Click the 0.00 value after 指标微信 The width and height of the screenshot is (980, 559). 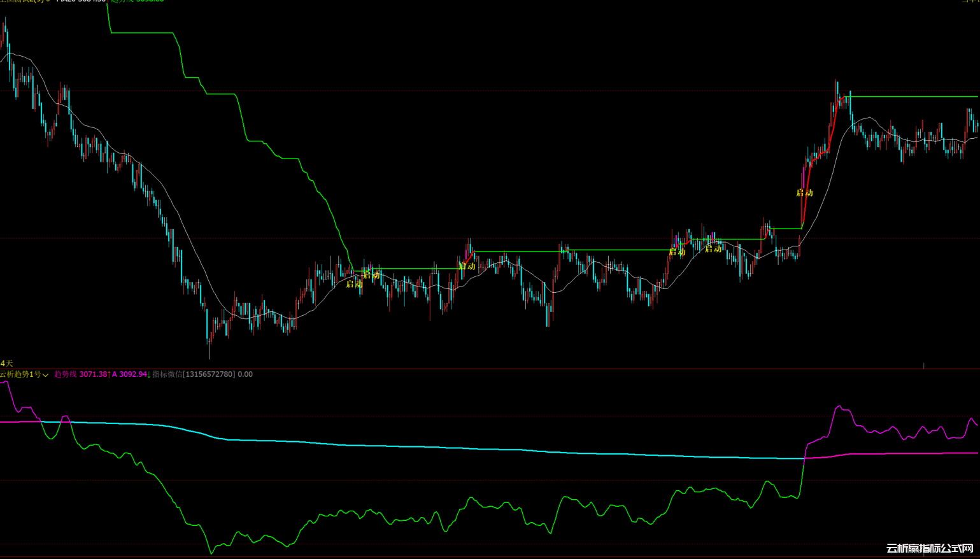(x=245, y=374)
